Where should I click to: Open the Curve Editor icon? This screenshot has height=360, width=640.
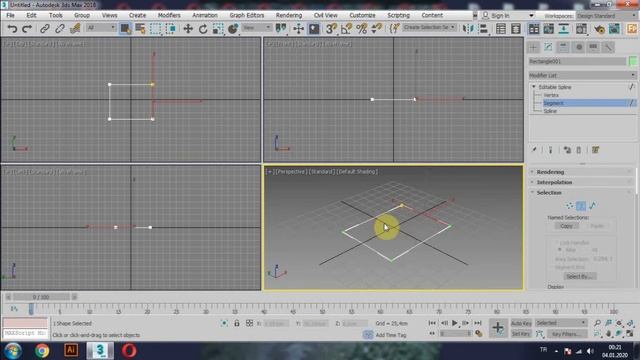(x=549, y=29)
